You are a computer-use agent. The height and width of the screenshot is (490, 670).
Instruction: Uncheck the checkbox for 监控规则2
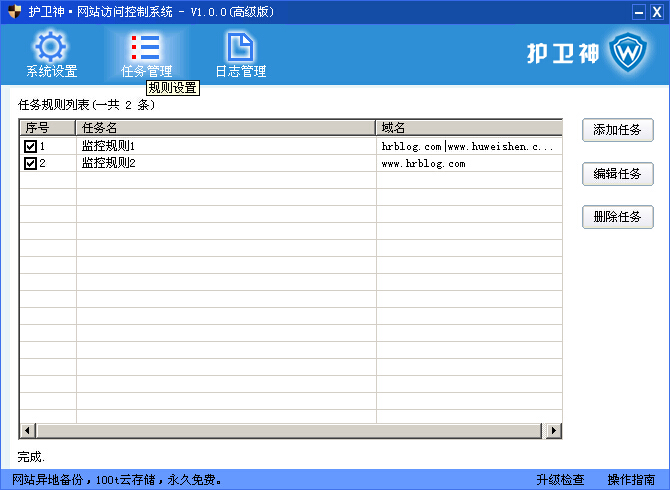click(30, 163)
